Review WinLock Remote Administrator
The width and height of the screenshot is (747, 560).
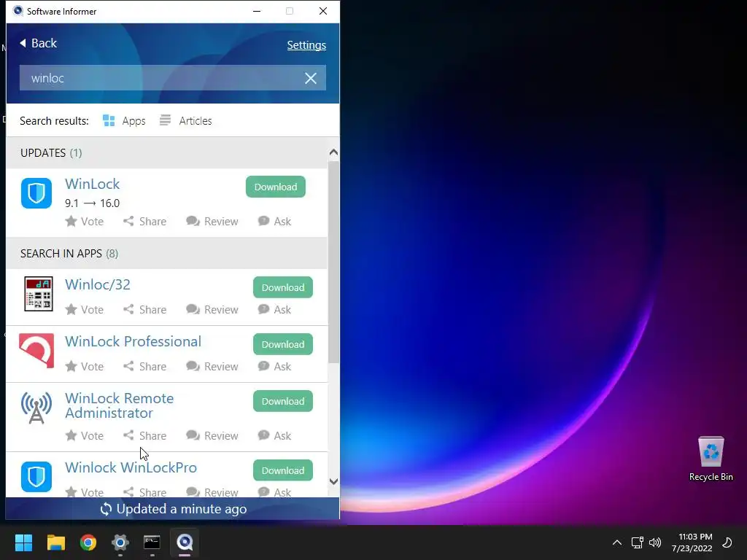pyautogui.click(x=212, y=436)
